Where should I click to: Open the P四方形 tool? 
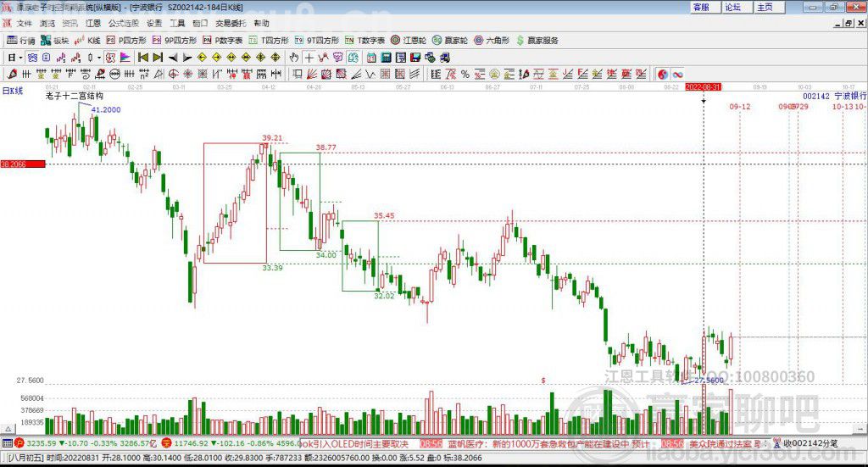(x=126, y=41)
